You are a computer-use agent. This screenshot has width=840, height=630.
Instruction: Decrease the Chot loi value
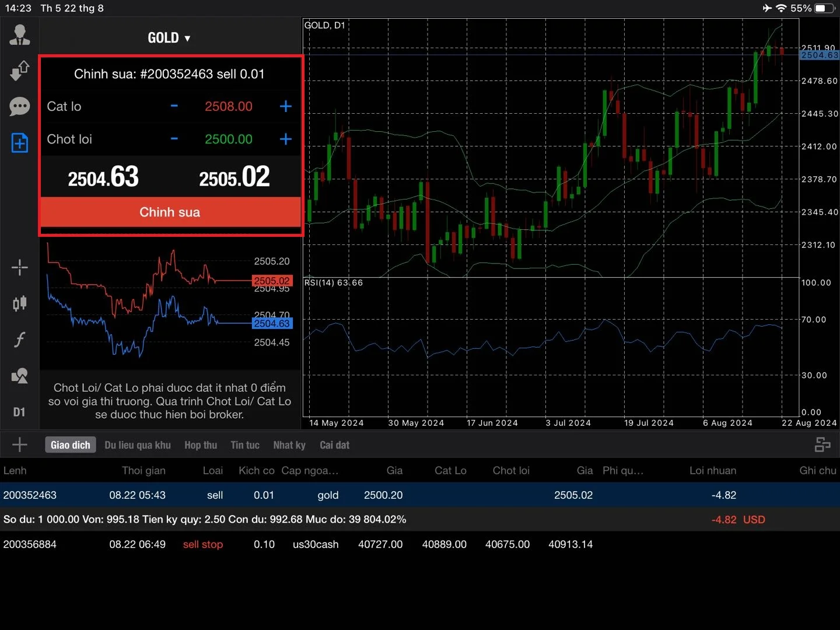(174, 139)
